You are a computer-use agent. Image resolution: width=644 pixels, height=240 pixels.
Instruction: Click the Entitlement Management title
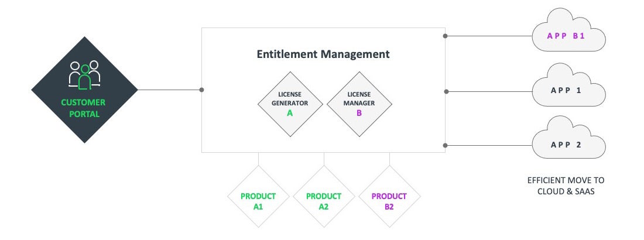coord(323,54)
